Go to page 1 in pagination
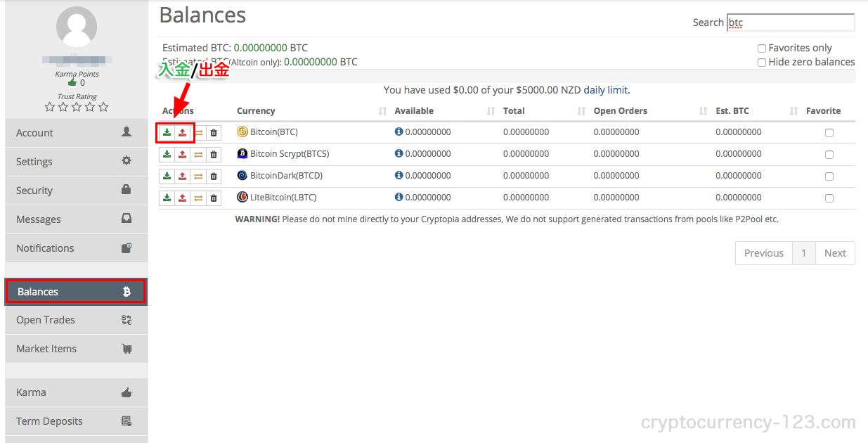868x443 pixels. point(804,253)
